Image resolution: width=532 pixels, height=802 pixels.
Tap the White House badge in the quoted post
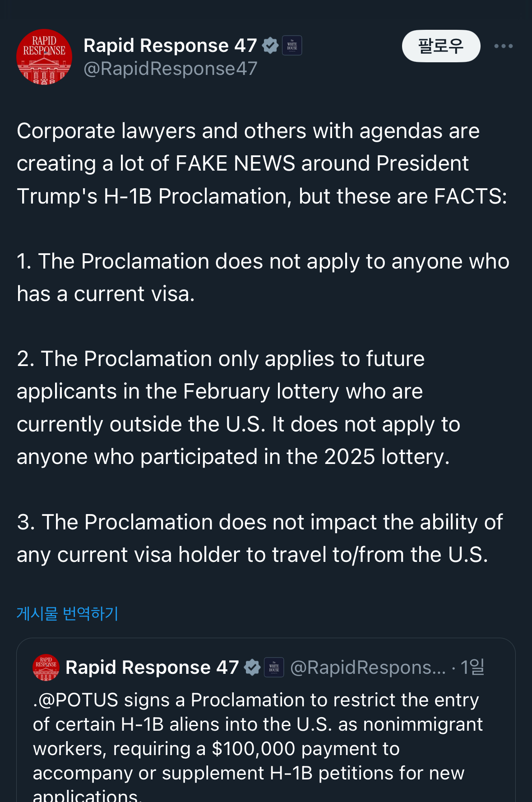click(x=274, y=668)
